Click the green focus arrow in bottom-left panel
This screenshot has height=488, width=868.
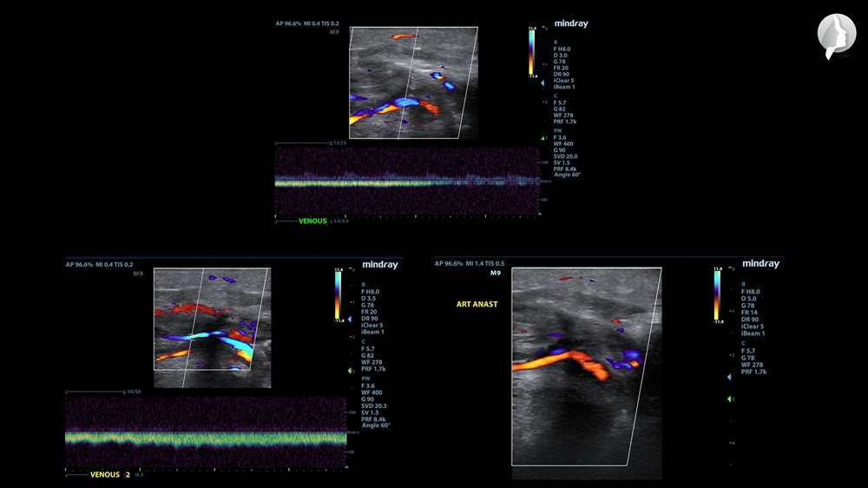pos(349,370)
